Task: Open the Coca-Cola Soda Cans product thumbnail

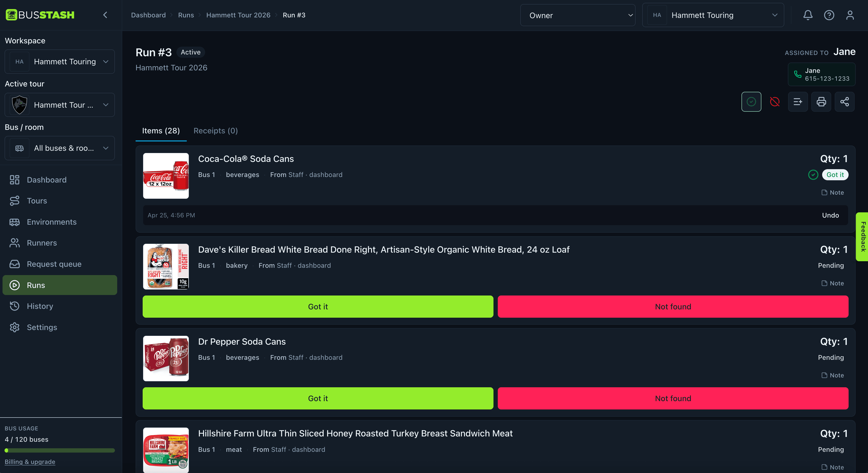Action: [x=166, y=176]
